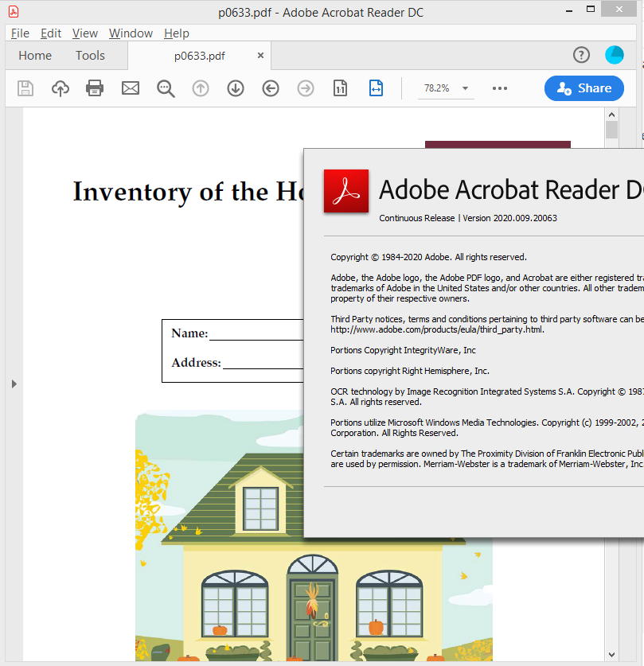Select the Email attachment icon
This screenshot has width=644, height=666.
[130, 88]
